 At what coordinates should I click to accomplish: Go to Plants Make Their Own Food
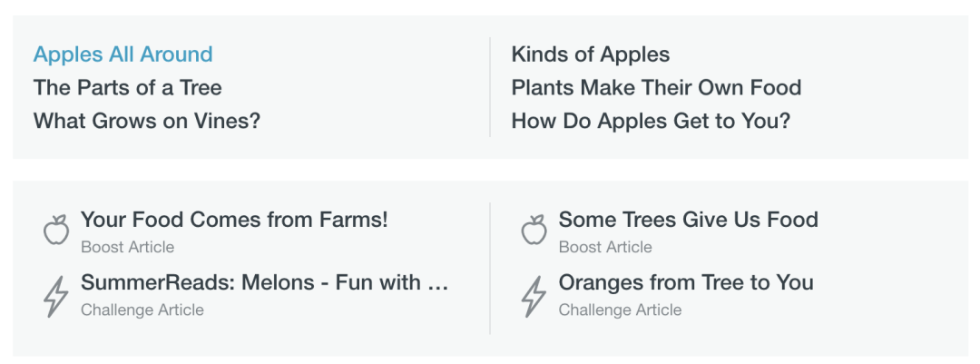(x=656, y=88)
